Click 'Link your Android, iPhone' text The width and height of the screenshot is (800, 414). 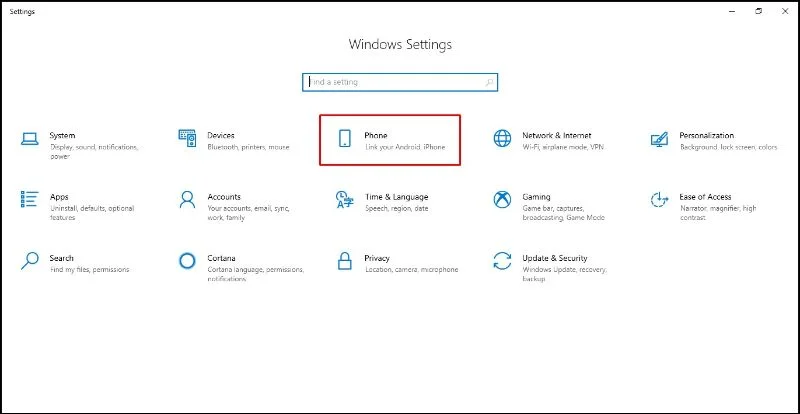pyautogui.click(x=405, y=147)
